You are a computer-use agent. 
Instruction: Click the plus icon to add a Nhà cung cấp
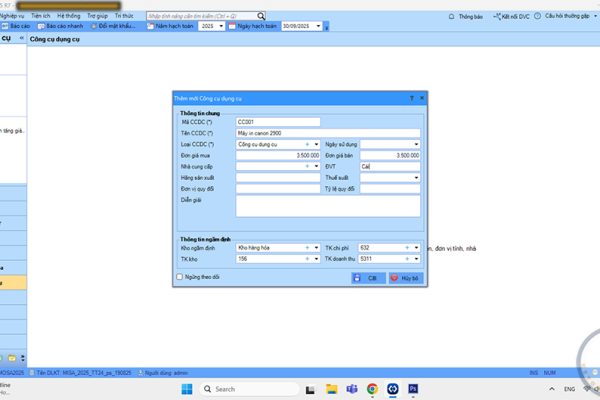[307, 167]
